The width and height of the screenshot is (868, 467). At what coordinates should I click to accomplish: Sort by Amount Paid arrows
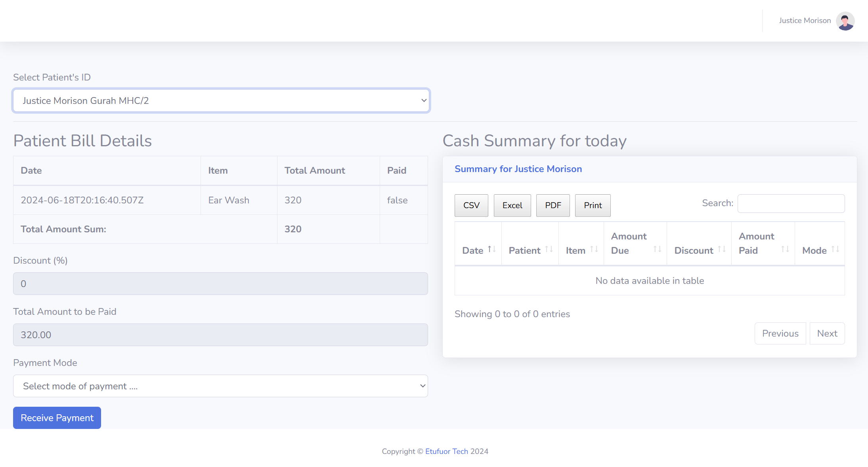click(x=785, y=249)
